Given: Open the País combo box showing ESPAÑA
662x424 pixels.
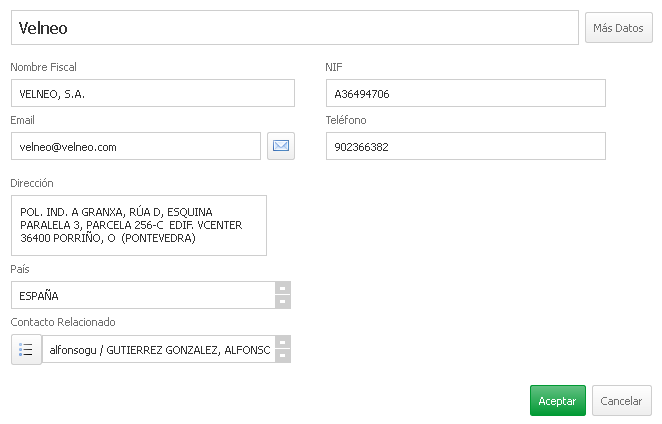Looking at the screenshot, I should click(x=144, y=295).
